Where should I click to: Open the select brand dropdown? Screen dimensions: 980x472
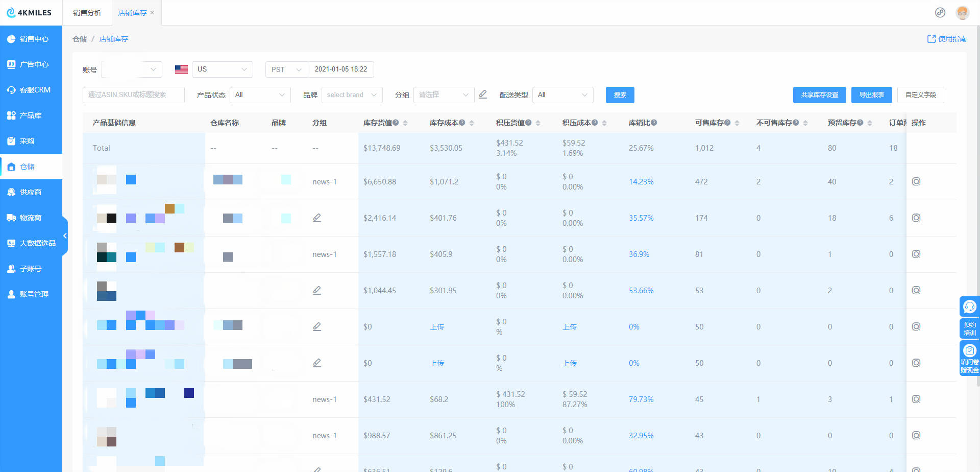[352, 95]
